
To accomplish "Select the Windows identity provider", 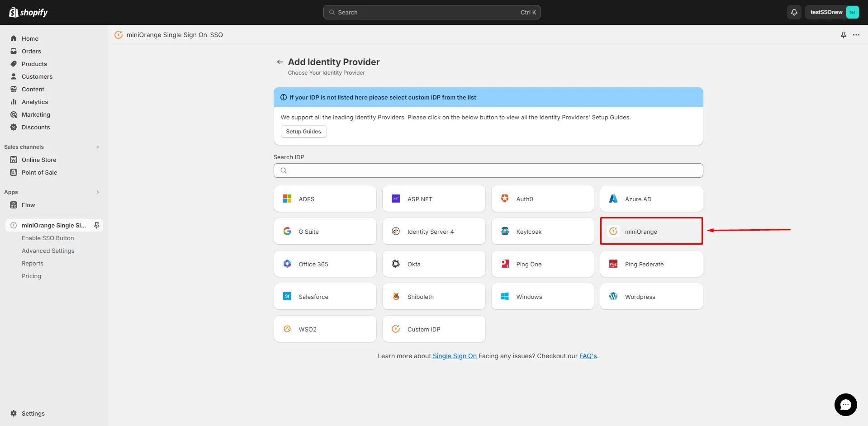I will point(543,296).
